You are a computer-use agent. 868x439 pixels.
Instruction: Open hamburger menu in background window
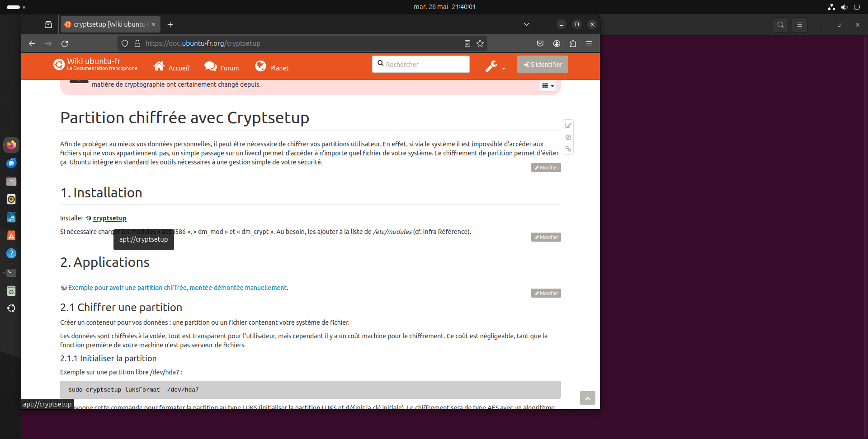coord(800,25)
